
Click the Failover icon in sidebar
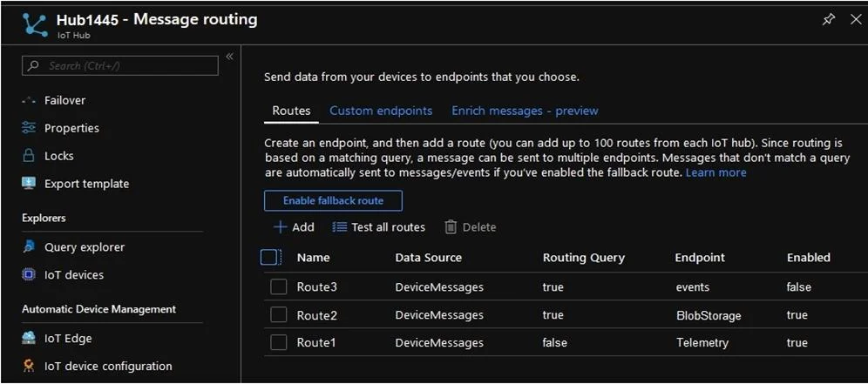coord(28,101)
